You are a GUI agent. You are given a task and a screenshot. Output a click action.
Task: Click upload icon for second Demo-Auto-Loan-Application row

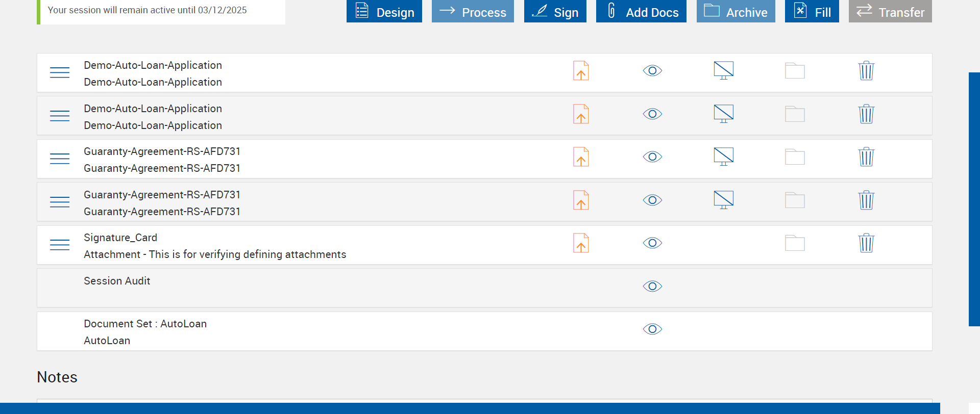[x=581, y=114]
